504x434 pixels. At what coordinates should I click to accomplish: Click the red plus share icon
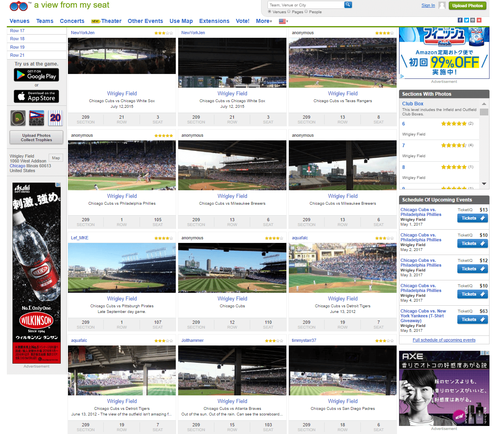point(479,20)
